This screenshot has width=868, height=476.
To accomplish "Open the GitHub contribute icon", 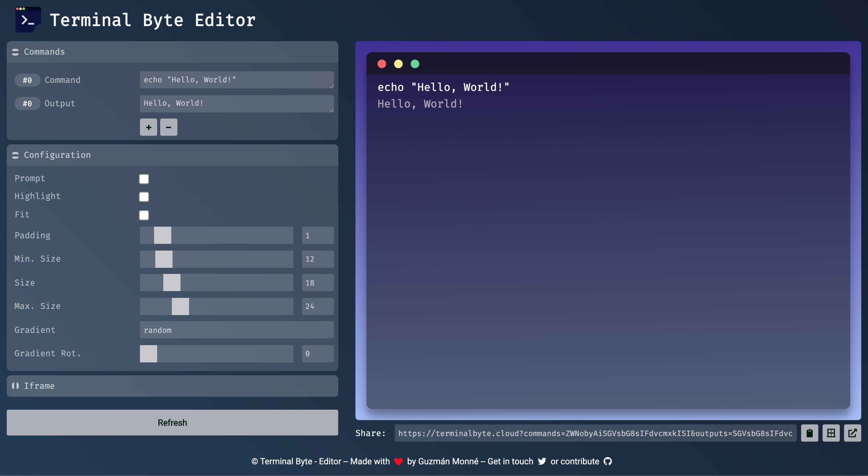I will (607, 461).
